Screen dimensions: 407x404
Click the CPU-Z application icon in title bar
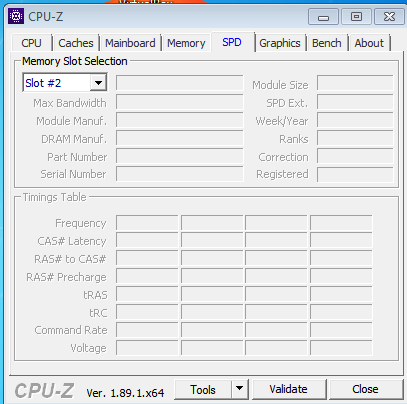[x=16, y=16]
